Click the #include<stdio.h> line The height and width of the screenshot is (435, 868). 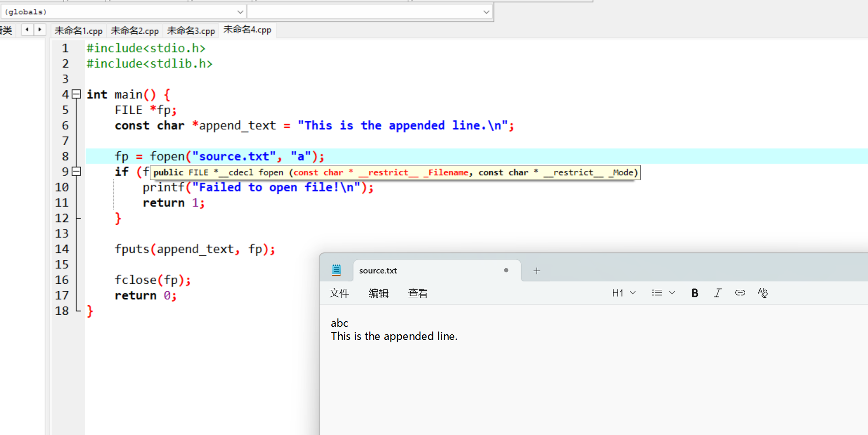[146, 48]
